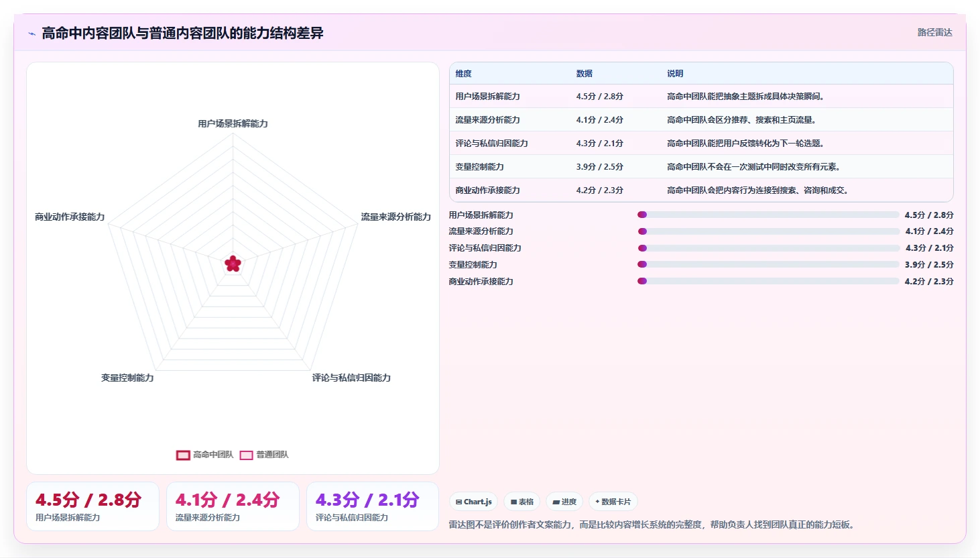This screenshot has height=558, width=980.
Task: Click progress label 变量控制能力 in bar list
Action: point(473,264)
